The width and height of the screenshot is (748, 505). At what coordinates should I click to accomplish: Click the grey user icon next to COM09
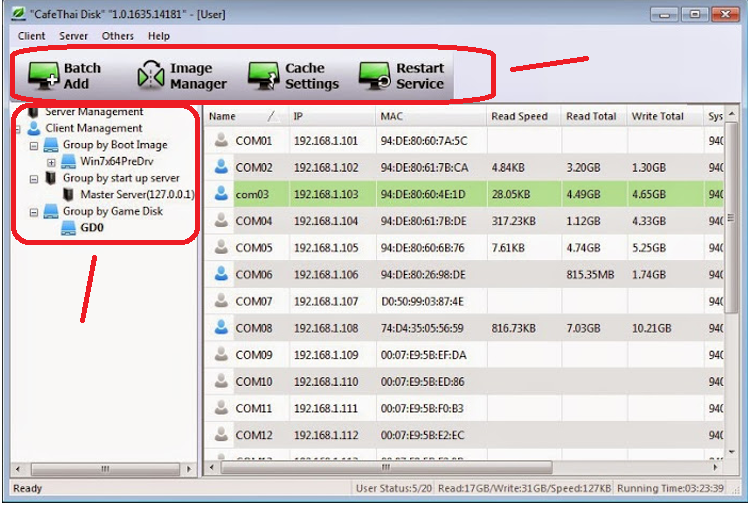click(x=221, y=354)
